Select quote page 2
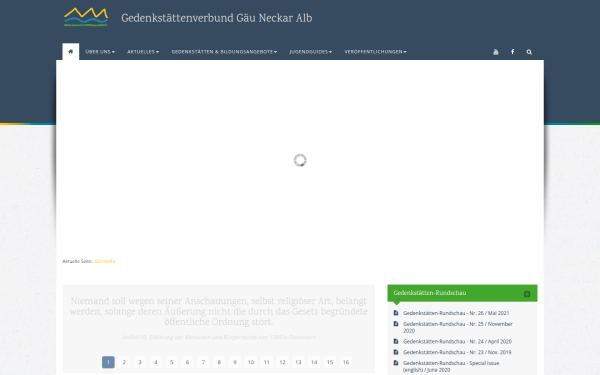 pos(124,362)
